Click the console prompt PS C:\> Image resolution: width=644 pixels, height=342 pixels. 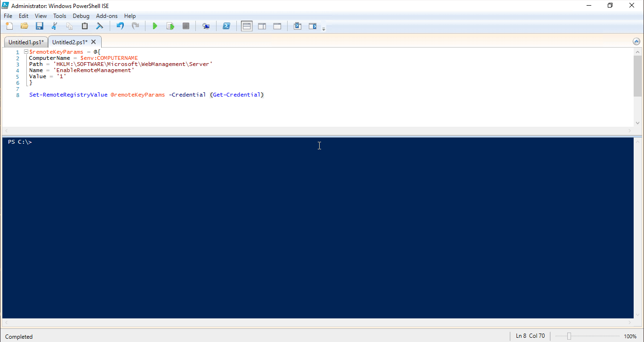20,141
